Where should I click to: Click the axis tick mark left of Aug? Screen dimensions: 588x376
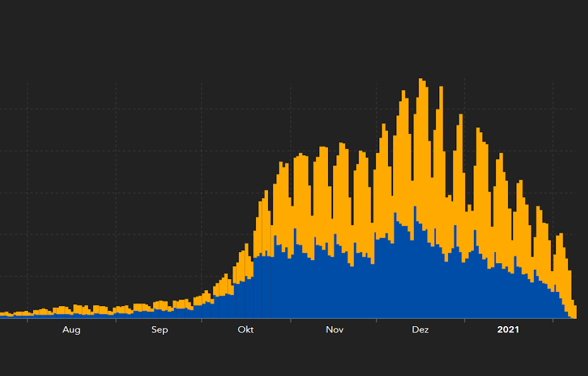[28, 320]
